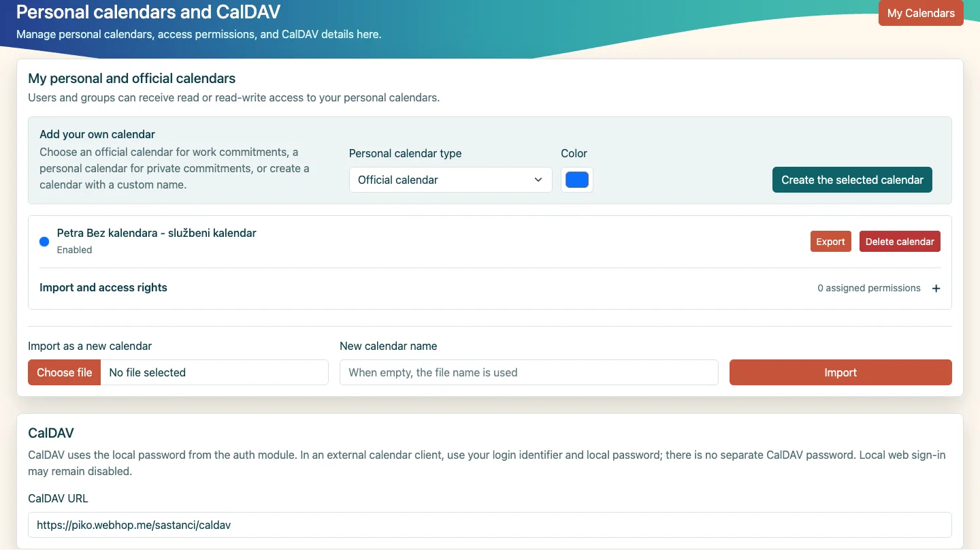980x550 pixels.
Task: Click the "Enabled" status text
Action: click(74, 250)
